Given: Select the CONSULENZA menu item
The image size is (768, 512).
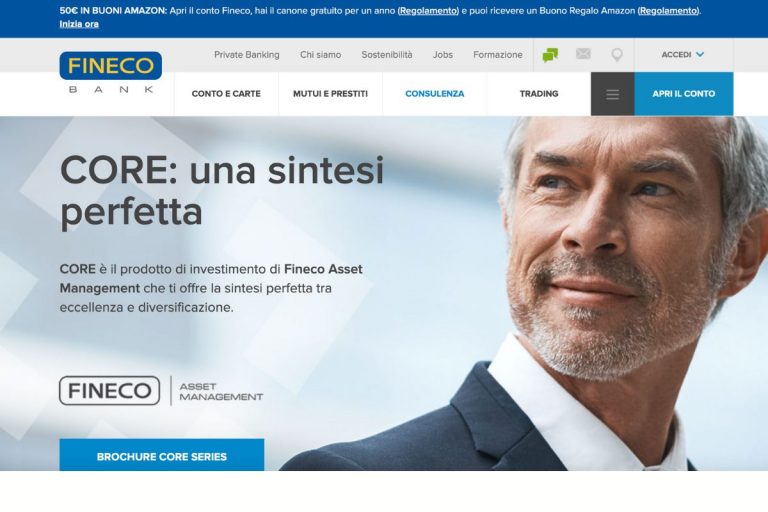Looking at the screenshot, I should pyautogui.click(x=435, y=94).
